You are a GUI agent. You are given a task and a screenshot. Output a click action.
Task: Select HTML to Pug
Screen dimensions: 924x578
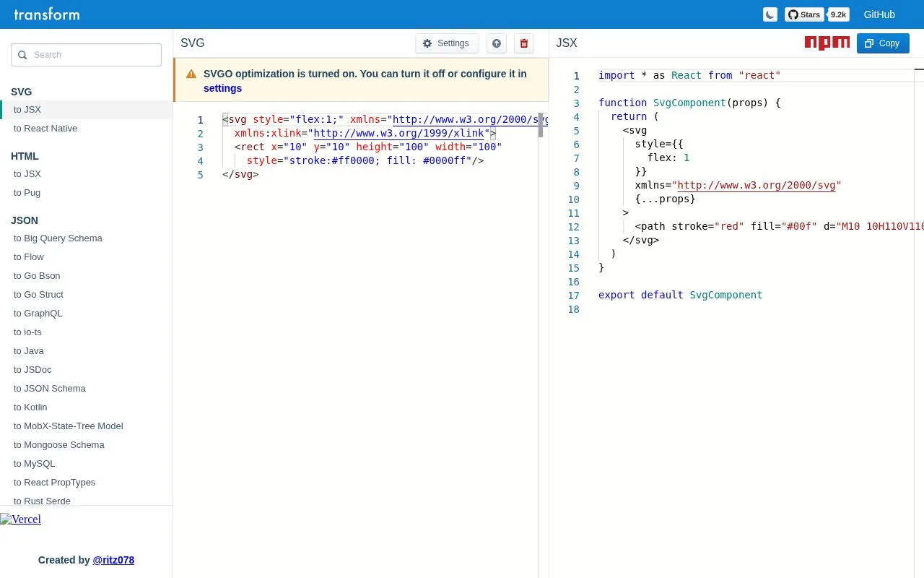point(87,193)
